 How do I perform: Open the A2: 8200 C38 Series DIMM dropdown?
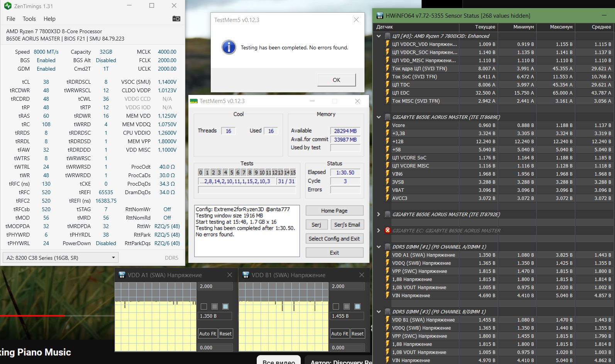pyautogui.click(x=60, y=257)
